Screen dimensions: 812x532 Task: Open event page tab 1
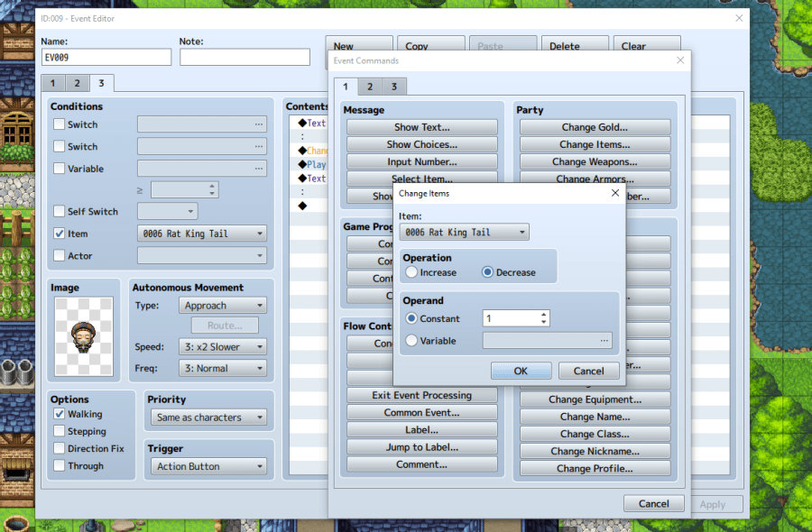pyautogui.click(x=52, y=84)
